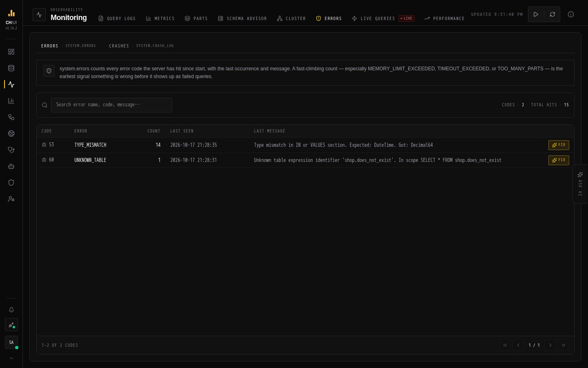Screen dimensions: 588x368
Task: Click the connection plug status icon
Action: click(x=11, y=325)
